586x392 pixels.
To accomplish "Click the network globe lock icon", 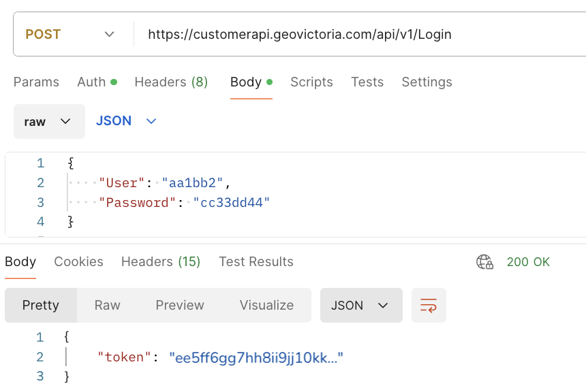I will [x=484, y=262].
